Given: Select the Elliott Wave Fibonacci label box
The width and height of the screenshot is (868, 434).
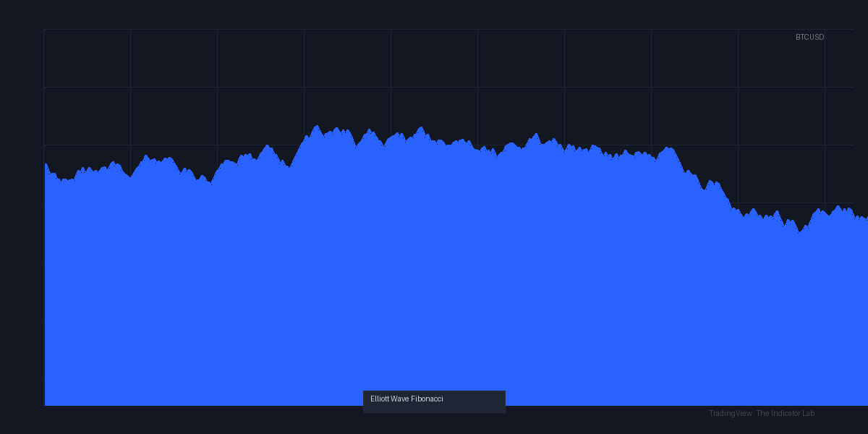Looking at the screenshot, I should coord(434,401).
